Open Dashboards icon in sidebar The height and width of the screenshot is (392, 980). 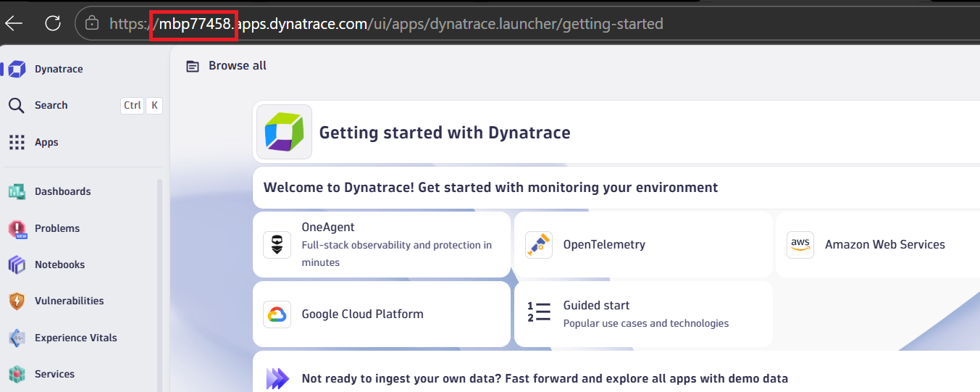[x=17, y=191]
